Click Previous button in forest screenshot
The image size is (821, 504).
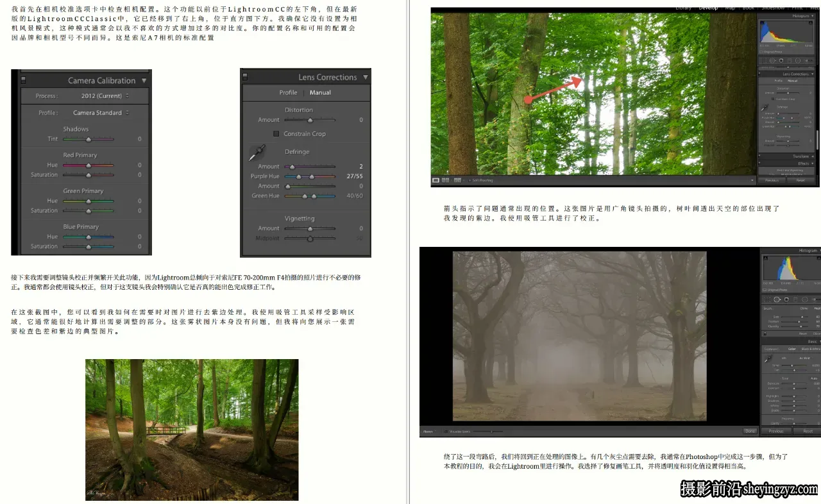tap(772, 180)
